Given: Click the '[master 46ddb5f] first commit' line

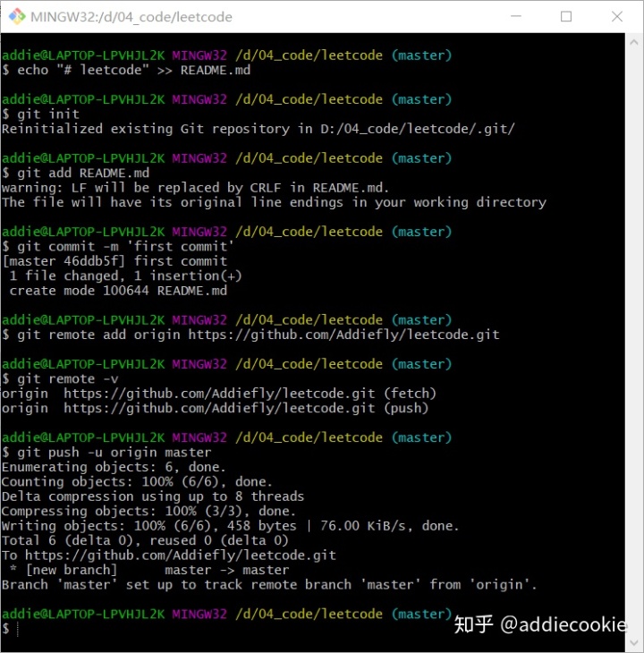Looking at the screenshot, I should pos(114,261).
